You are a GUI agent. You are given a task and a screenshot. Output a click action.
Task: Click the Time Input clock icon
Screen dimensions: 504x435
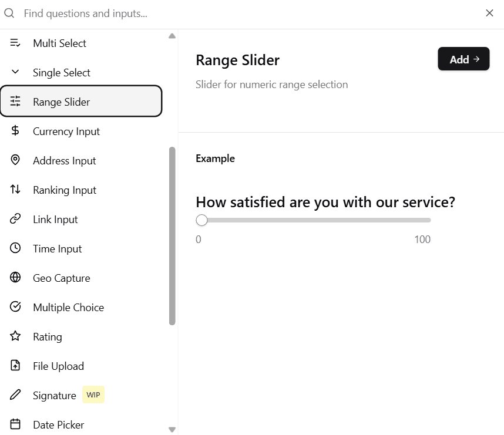pyautogui.click(x=15, y=248)
